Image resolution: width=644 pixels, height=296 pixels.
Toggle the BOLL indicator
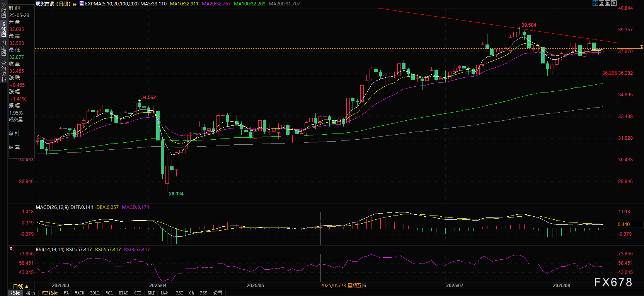pyautogui.click(x=95, y=293)
